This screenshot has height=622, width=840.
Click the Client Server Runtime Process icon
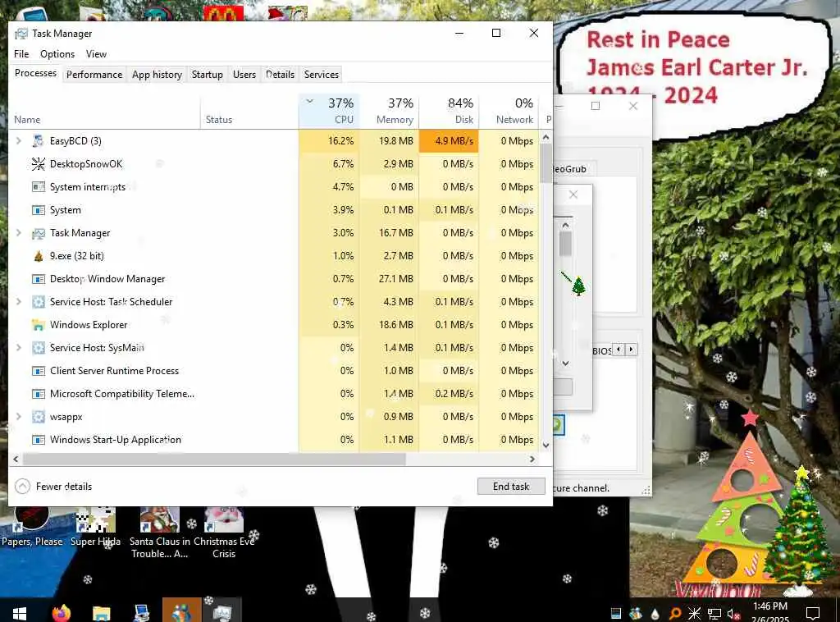coord(38,371)
